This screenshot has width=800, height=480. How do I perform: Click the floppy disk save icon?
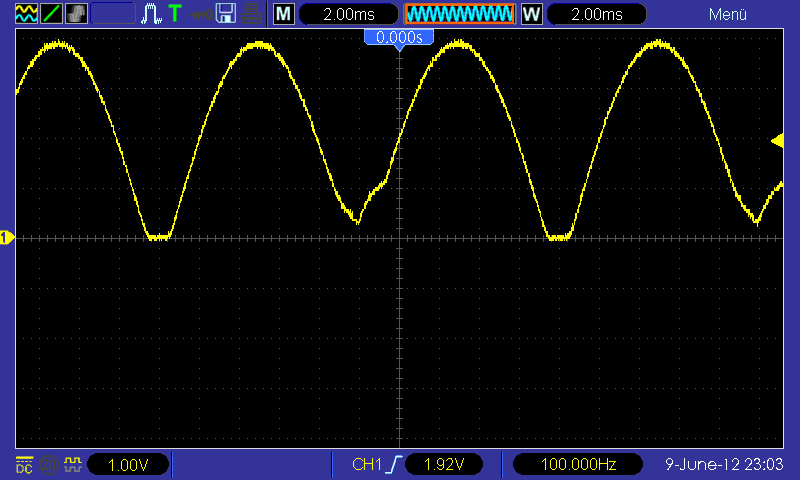[x=226, y=14]
